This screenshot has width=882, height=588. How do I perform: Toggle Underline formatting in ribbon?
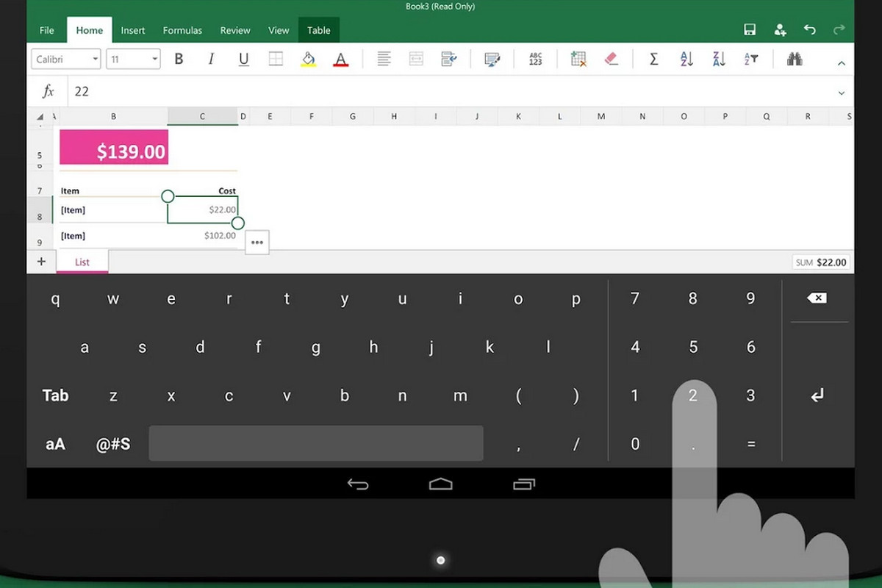(243, 60)
